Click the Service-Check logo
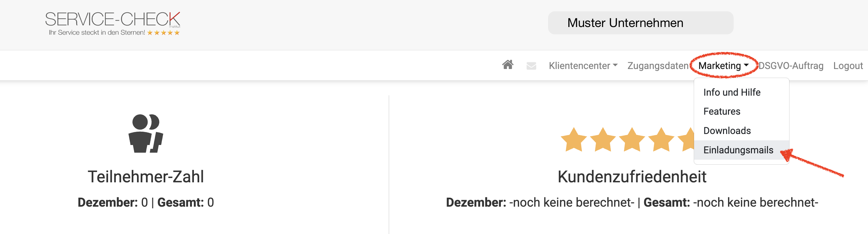This screenshot has height=234, width=868. tap(113, 24)
